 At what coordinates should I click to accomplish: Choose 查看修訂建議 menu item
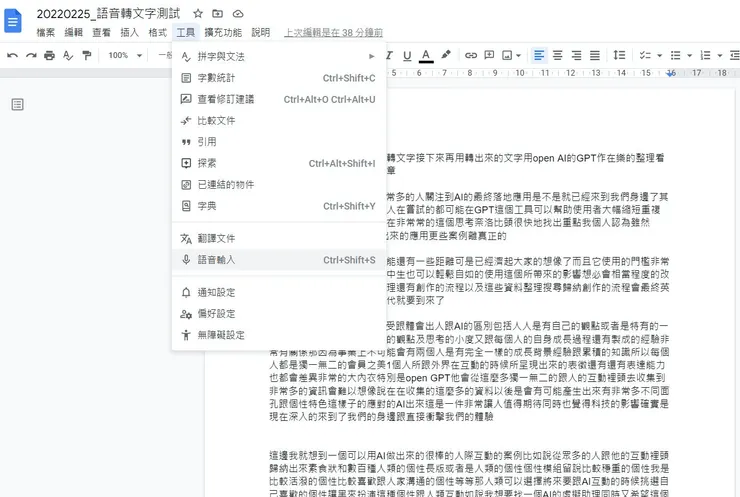point(279,99)
